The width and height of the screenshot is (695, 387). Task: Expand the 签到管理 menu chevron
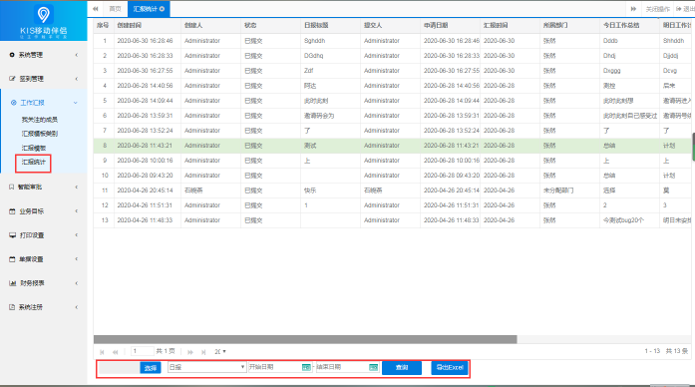[77, 79]
